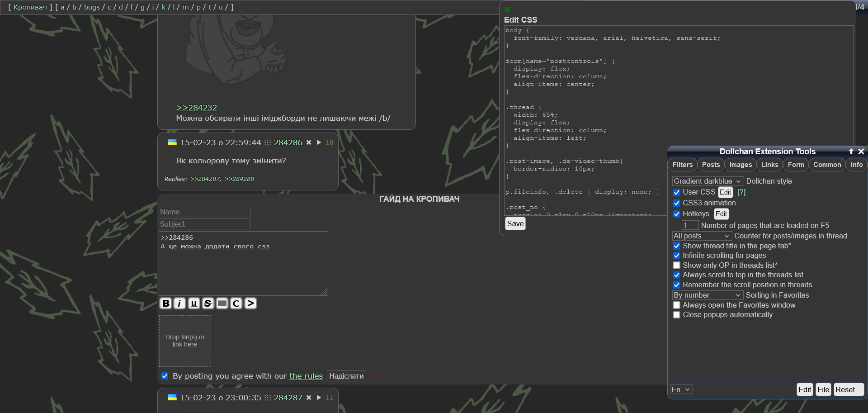Viewport: 868px width, 413px height.
Task: Apply bold formatting with the B button
Action: point(166,304)
